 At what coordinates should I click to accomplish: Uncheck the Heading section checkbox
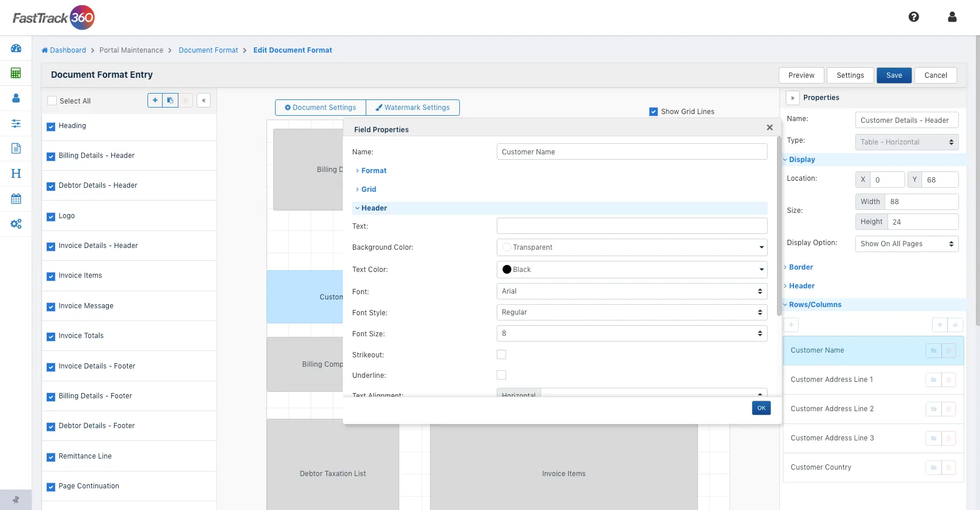(51, 126)
